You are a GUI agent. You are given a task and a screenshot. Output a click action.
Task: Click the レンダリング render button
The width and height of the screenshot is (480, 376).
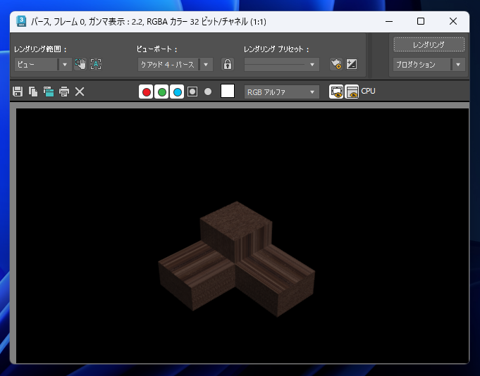click(429, 45)
